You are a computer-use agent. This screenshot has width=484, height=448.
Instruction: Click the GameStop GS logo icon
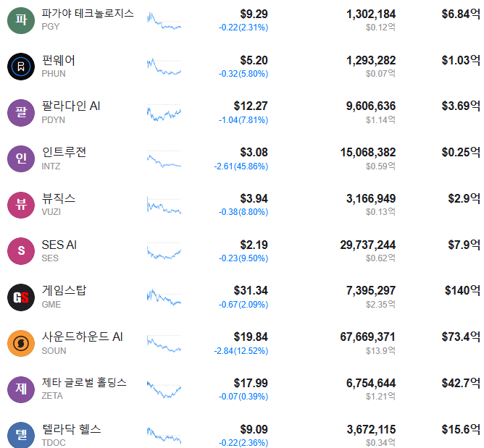pyautogui.click(x=21, y=297)
